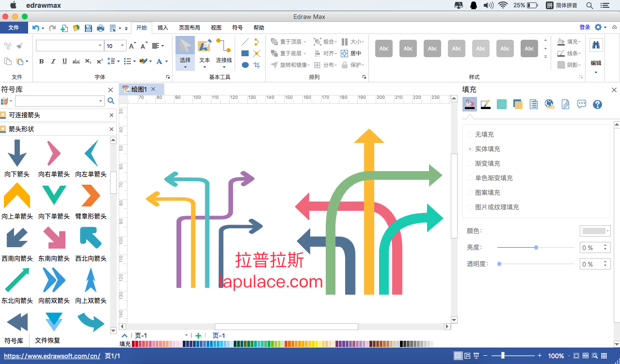The width and height of the screenshot is (620, 364).
Task: Open the 旋转和镜像 dropdown
Action: [x=290, y=65]
